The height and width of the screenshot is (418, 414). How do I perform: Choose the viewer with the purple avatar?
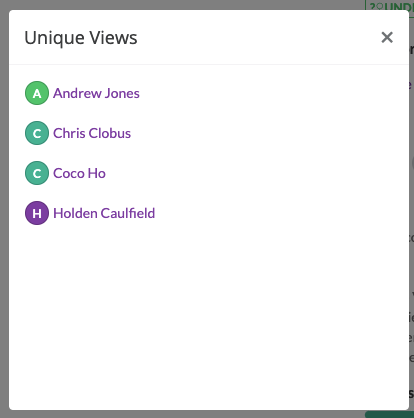click(104, 213)
